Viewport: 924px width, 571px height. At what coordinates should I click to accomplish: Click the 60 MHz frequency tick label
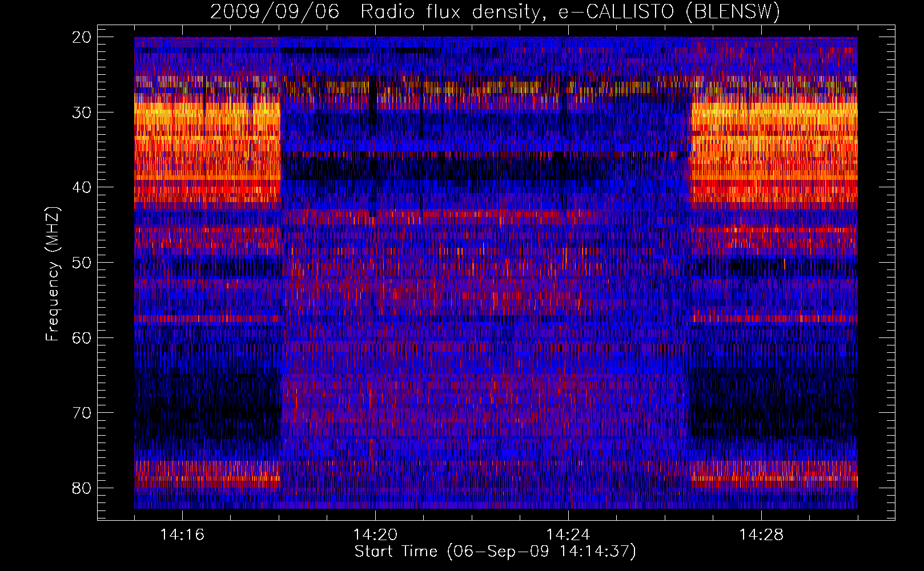click(x=82, y=337)
